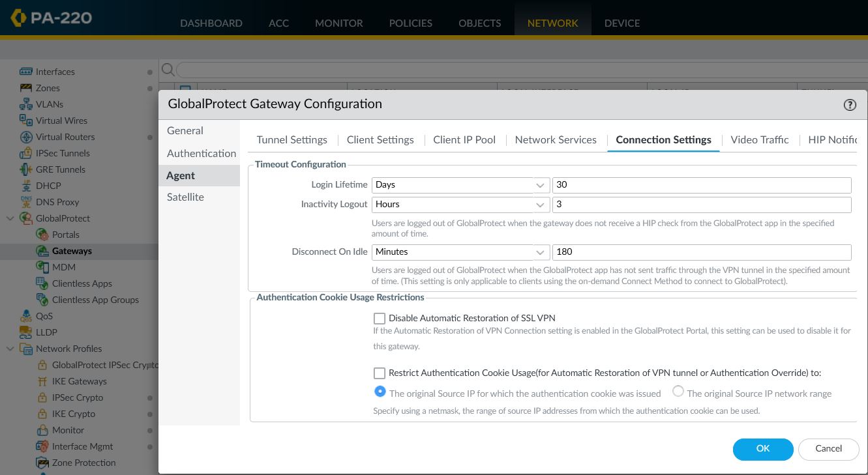Open the POLICIES top menu tab
Screen dimensions: 868x475
coord(410,23)
